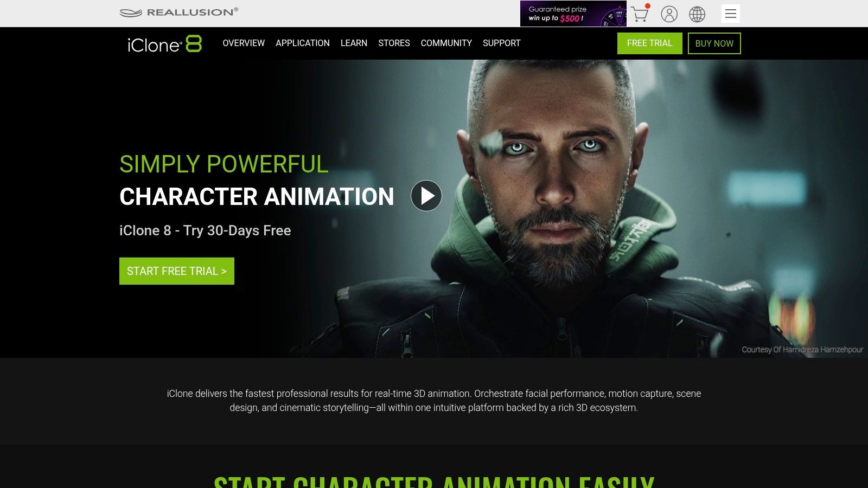Open the hamburger menu icon

[731, 14]
